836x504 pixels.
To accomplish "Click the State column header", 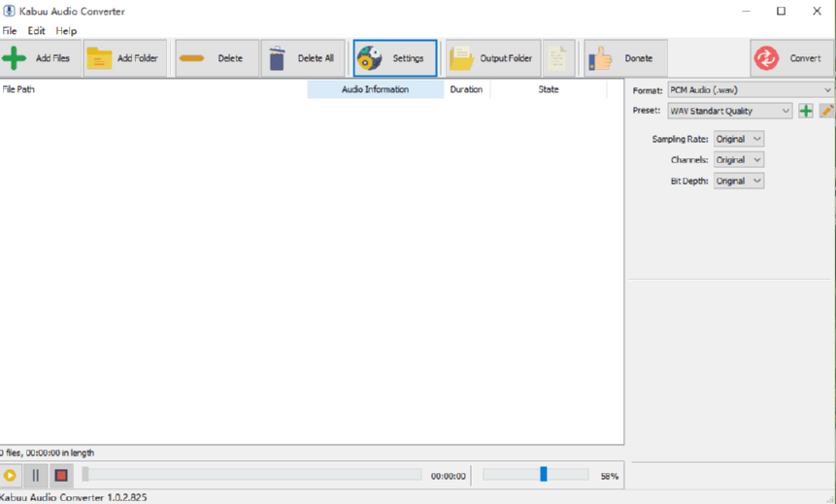I will [x=548, y=89].
